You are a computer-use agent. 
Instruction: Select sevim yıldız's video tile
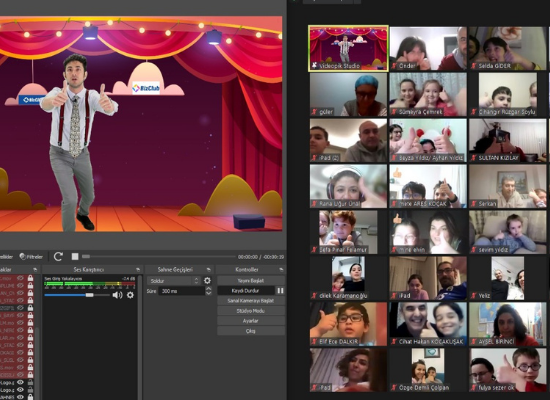pos(507,232)
